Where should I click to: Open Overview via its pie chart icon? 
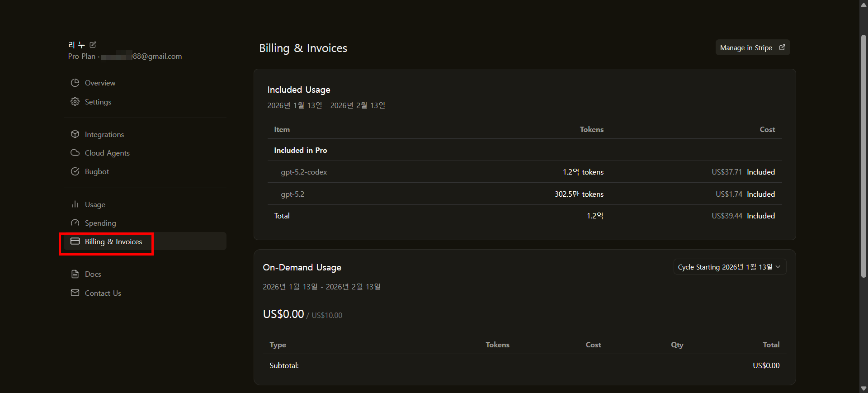[x=75, y=83]
